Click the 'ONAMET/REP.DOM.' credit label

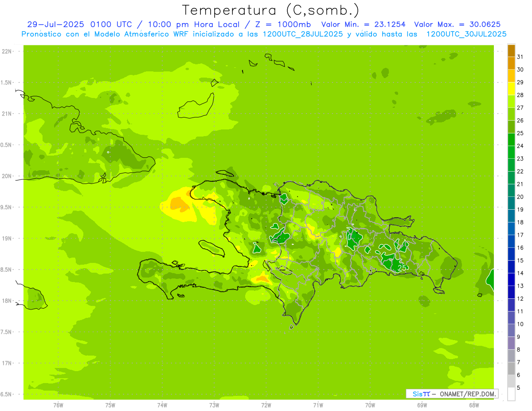pyautogui.click(x=467, y=394)
